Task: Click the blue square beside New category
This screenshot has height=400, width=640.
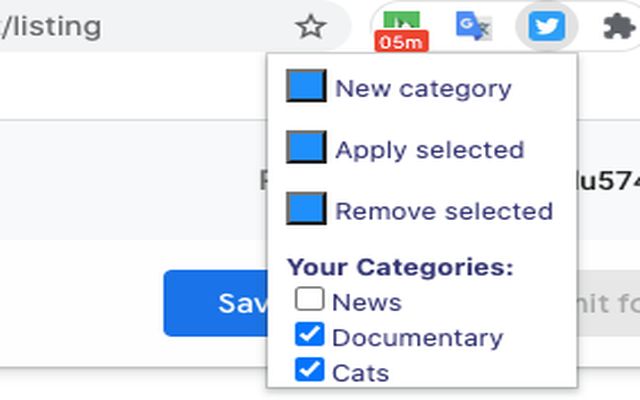Action: 306,86
